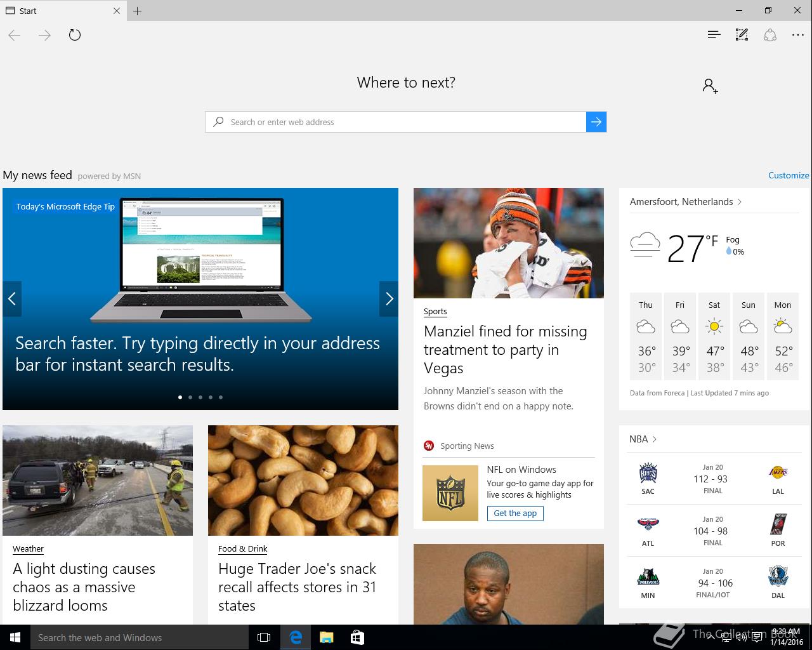Screen dimensions: 812x650
Task: Select the fifth carousel dot
Action: tap(221, 397)
